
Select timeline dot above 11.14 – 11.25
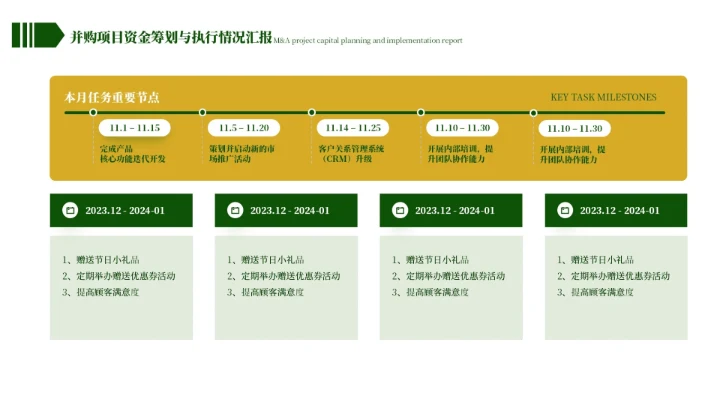click(x=312, y=112)
